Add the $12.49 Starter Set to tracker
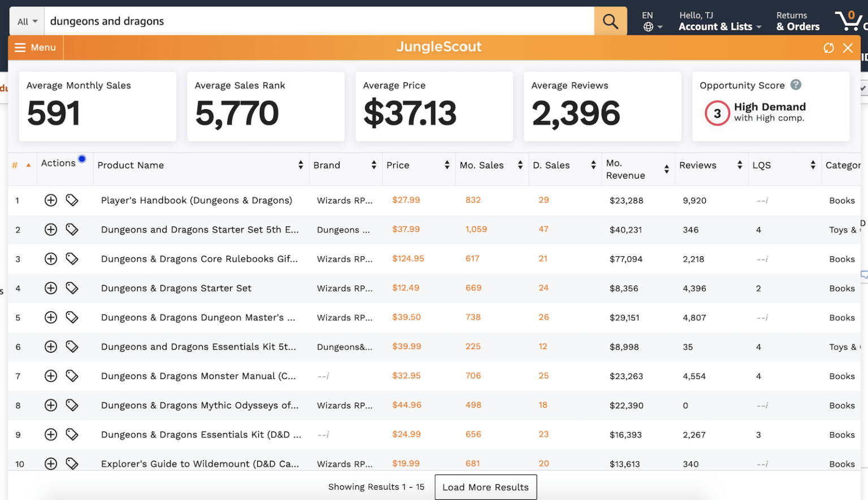 (x=51, y=288)
